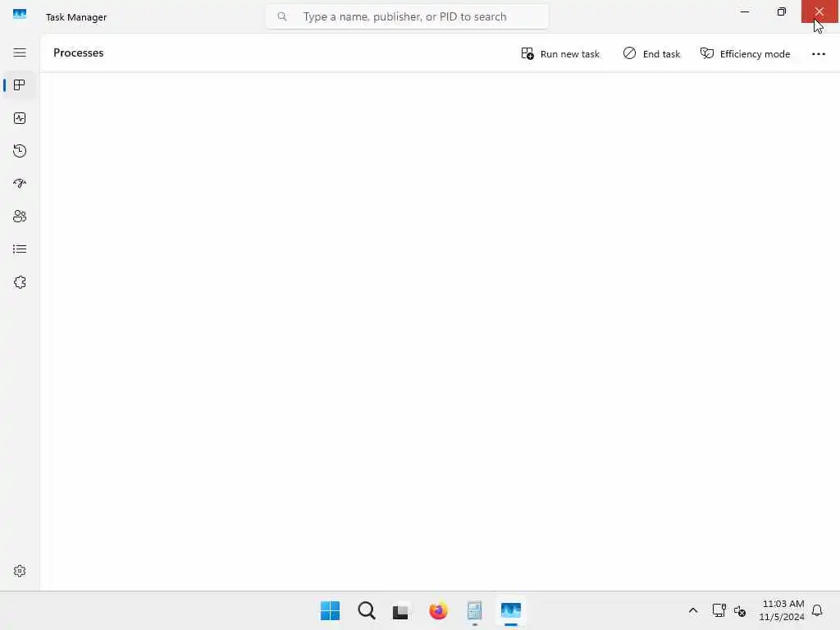Image resolution: width=840 pixels, height=630 pixels.
Task: Open the App history page icon
Action: coord(20,151)
